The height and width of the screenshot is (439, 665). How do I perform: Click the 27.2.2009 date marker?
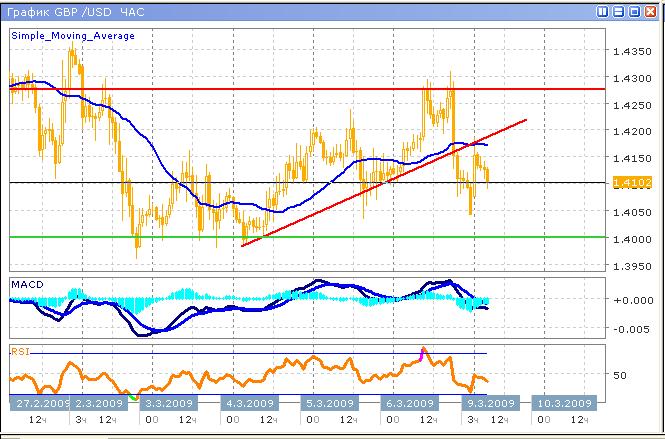pos(38,403)
